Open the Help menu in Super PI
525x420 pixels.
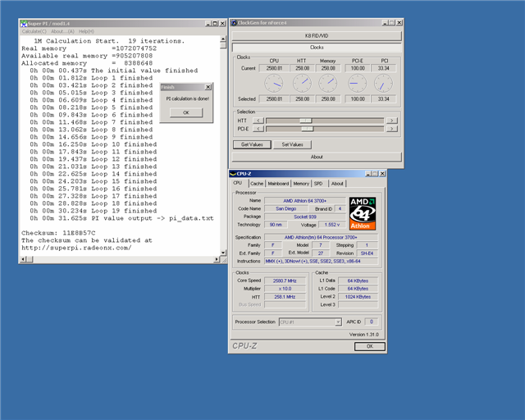pyautogui.click(x=86, y=31)
